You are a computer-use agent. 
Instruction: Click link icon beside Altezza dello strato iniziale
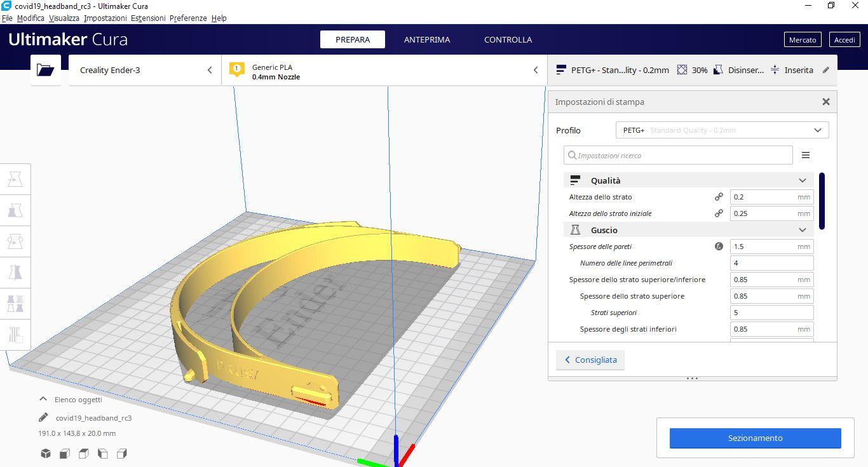(719, 213)
